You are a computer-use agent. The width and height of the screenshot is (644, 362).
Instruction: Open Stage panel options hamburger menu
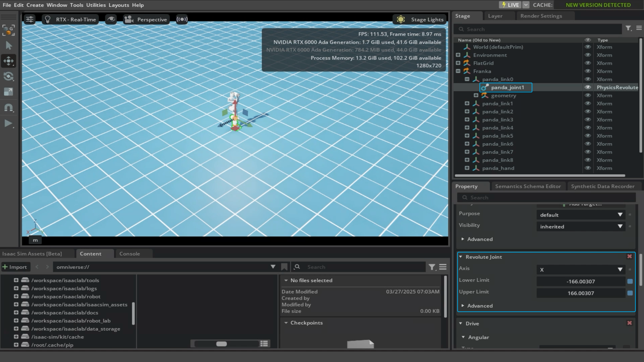coord(639,28)
